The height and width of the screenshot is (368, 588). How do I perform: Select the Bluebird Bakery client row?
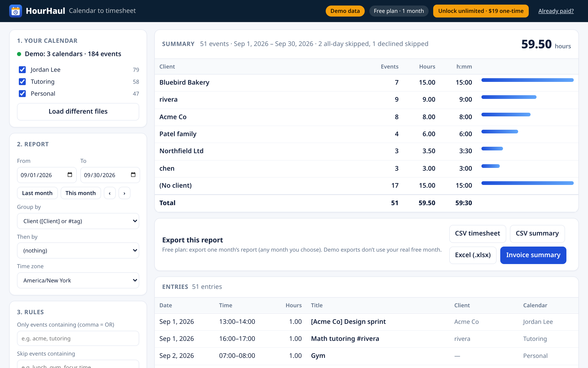(366, 83)
